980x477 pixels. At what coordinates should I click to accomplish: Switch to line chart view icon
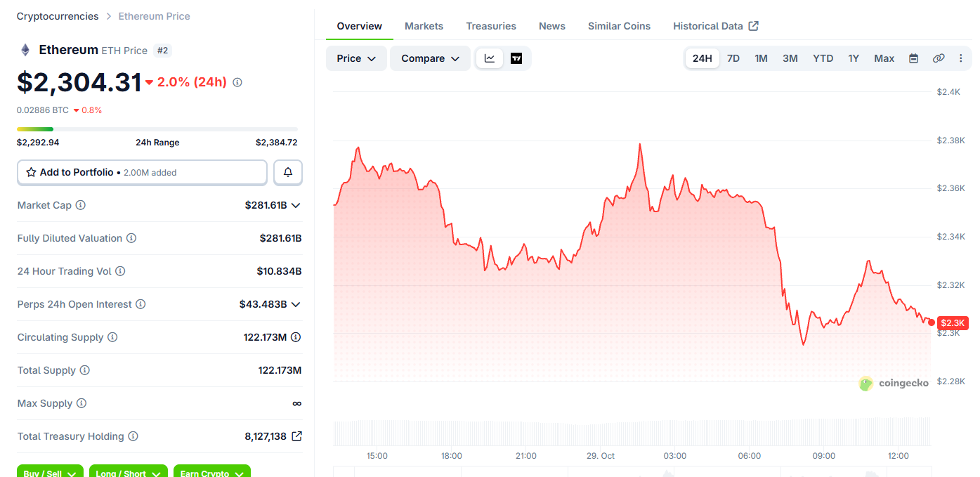490,58
